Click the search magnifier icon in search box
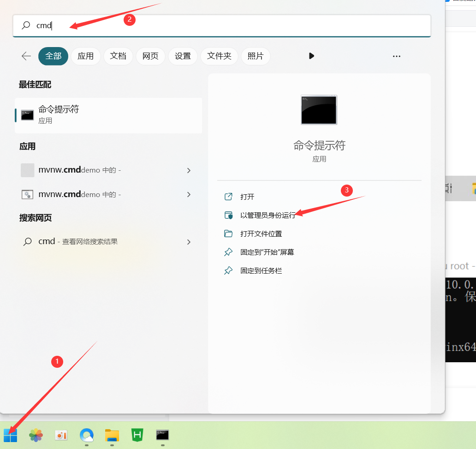The image size is (476, 449). point(26,25)
